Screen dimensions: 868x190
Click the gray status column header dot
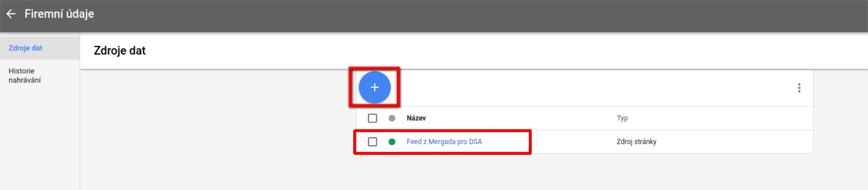point(392,118)
